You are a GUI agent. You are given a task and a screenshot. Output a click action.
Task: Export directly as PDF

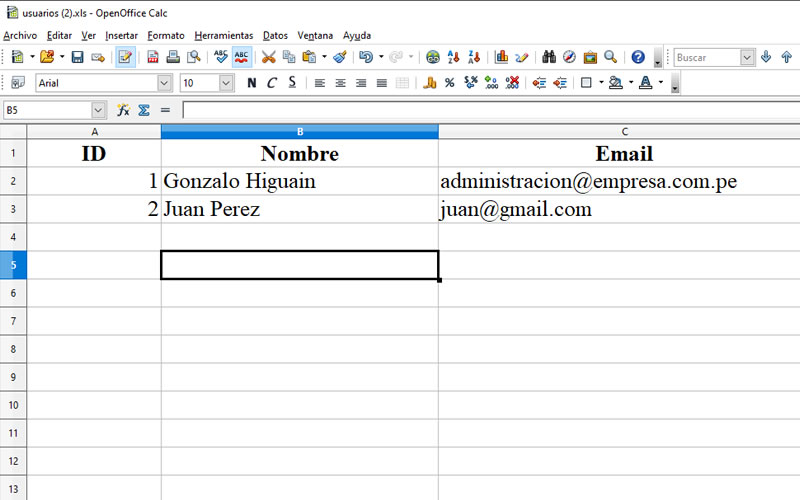click(153, 57)
